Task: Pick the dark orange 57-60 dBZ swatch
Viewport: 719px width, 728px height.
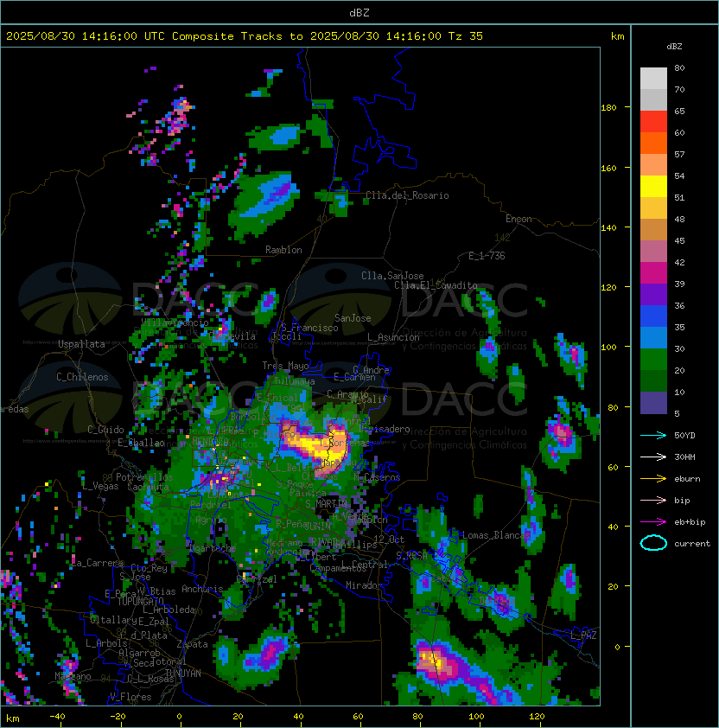Action: [653, 143]
